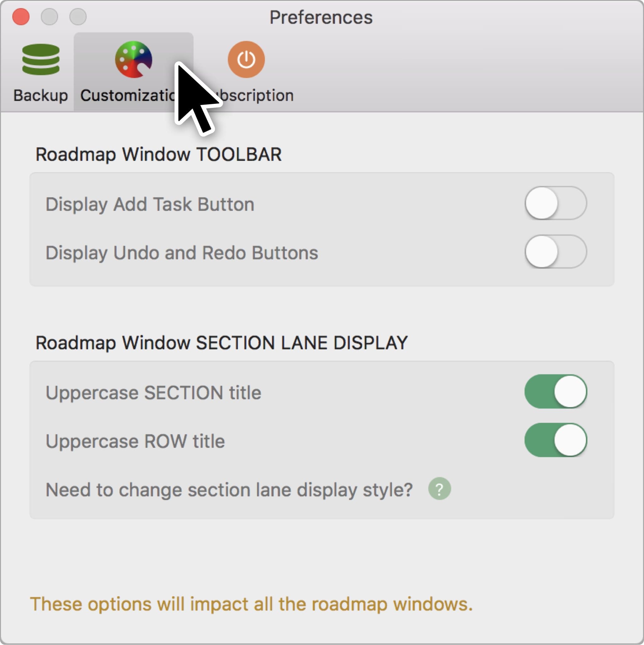Enable the Display Add Task Button toggle

(555, 203)
